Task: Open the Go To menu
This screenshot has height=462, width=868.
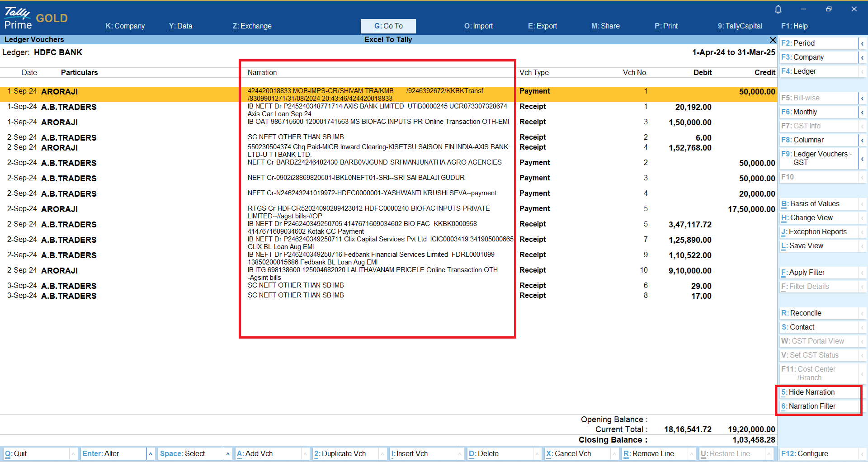Action: click(388, 26)
